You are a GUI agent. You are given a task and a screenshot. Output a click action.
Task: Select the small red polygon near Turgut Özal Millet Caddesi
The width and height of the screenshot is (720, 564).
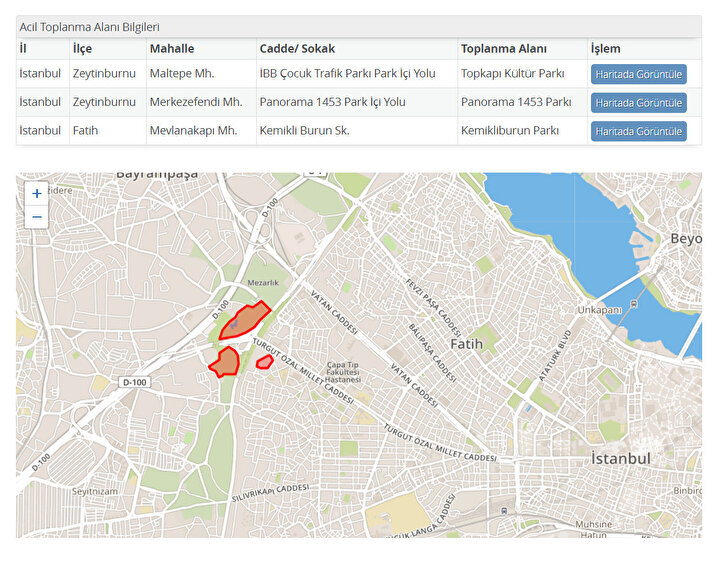point(264,362)
